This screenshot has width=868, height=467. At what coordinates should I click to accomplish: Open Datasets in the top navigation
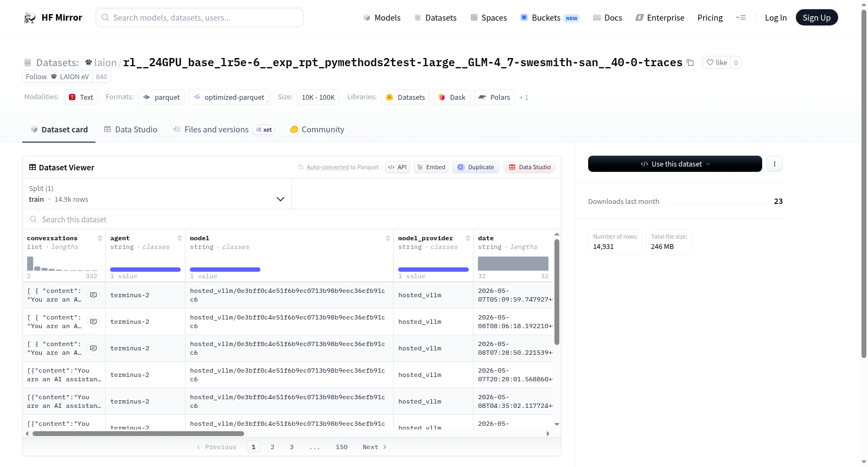pos(435,17)
